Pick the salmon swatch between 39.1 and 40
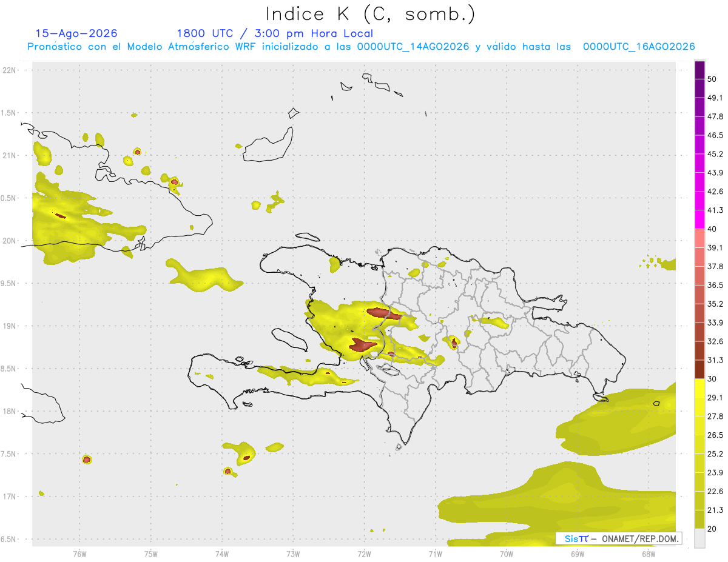Viewport: 728px width, 562px height. tap(699, 238)
